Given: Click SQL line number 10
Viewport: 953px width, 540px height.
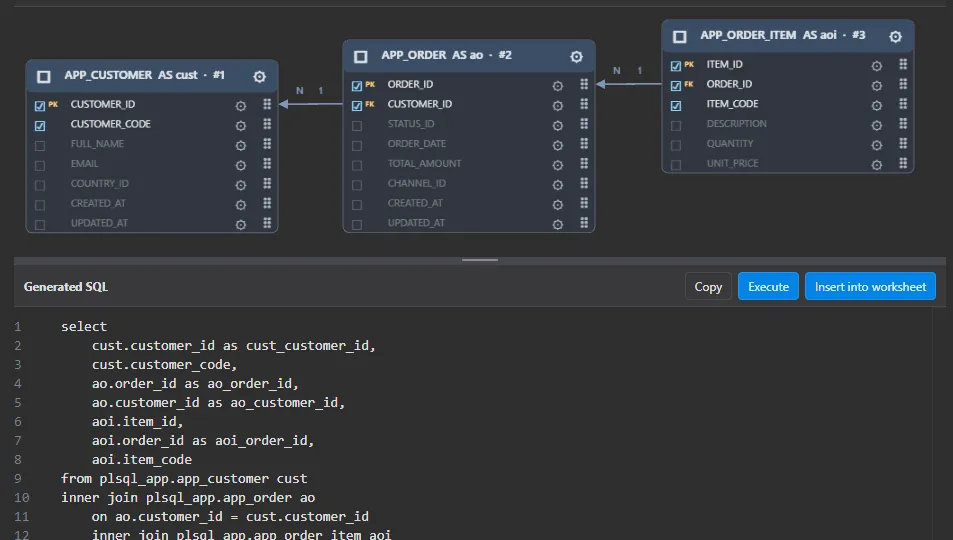Looking at the screenshot, I should coord(22,497).
